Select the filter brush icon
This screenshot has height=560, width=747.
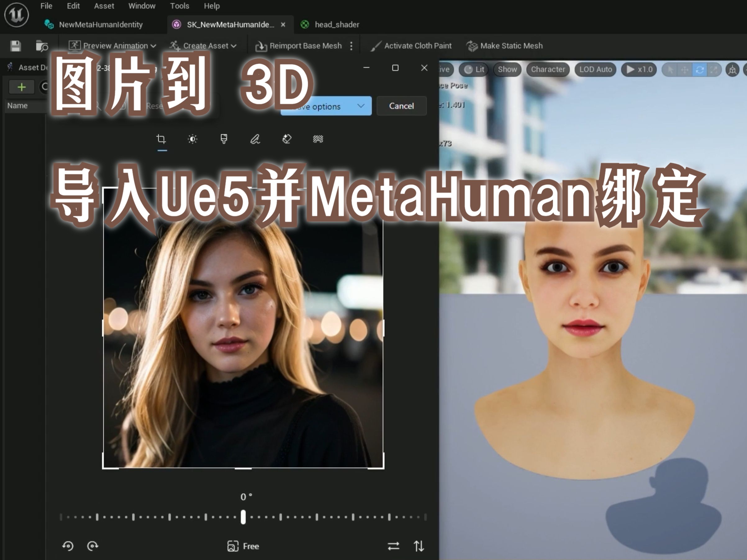click(x=224, y=139)
